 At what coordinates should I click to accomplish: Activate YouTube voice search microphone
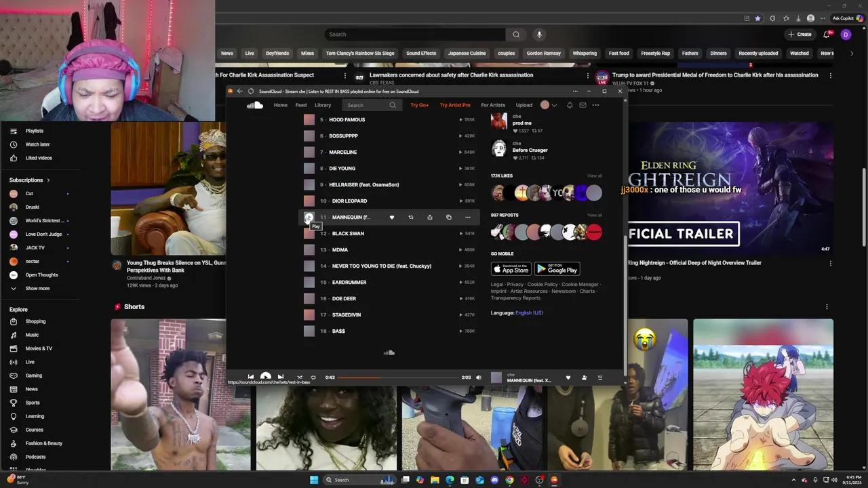(x=539, y=35)
